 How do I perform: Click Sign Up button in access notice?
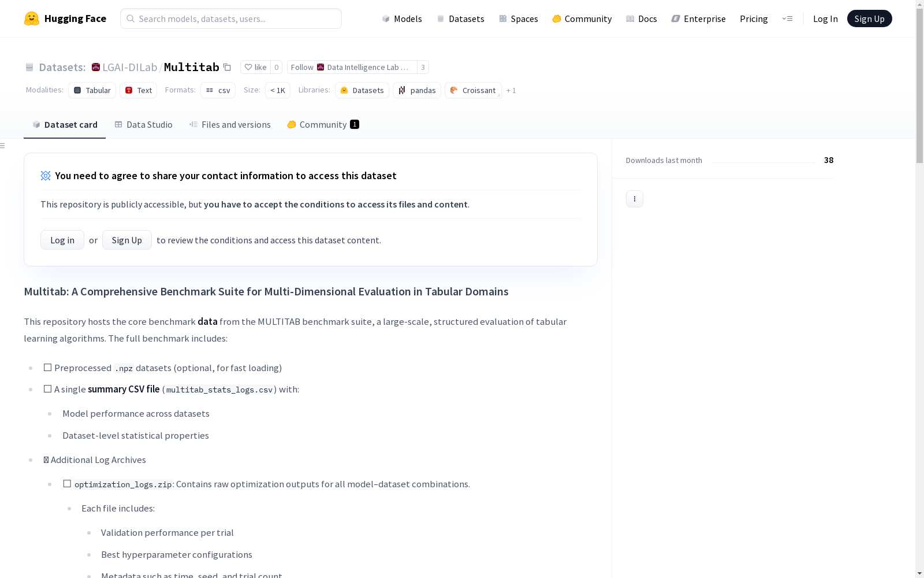pyautogui.click(x=127, y=240)
